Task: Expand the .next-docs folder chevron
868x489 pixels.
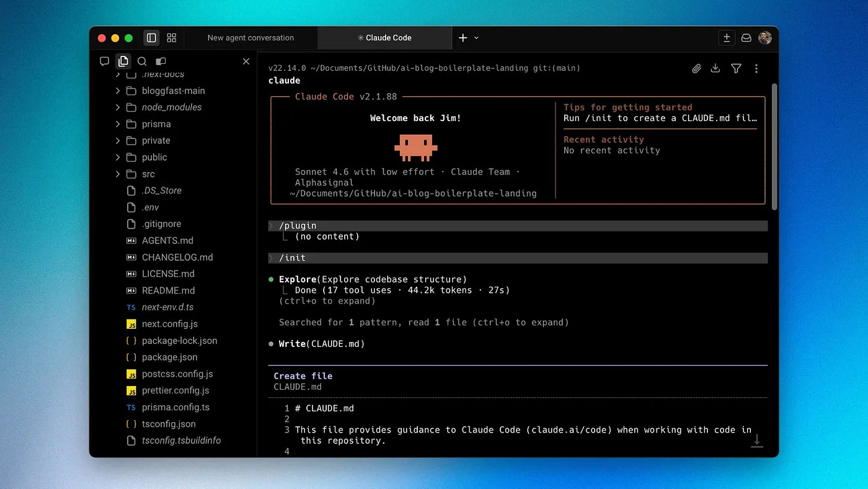Action: [x=118, y=74]
